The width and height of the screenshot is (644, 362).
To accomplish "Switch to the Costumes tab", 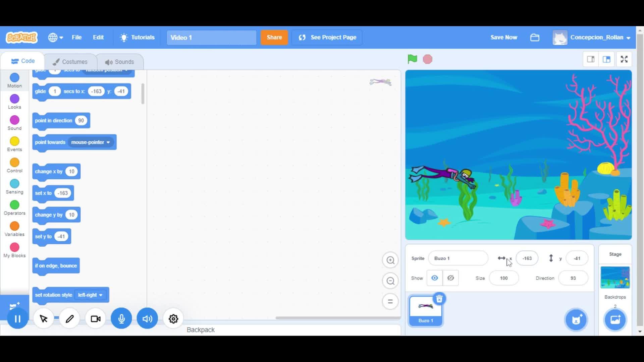I will pyautogui.click(x=70, y=62).
